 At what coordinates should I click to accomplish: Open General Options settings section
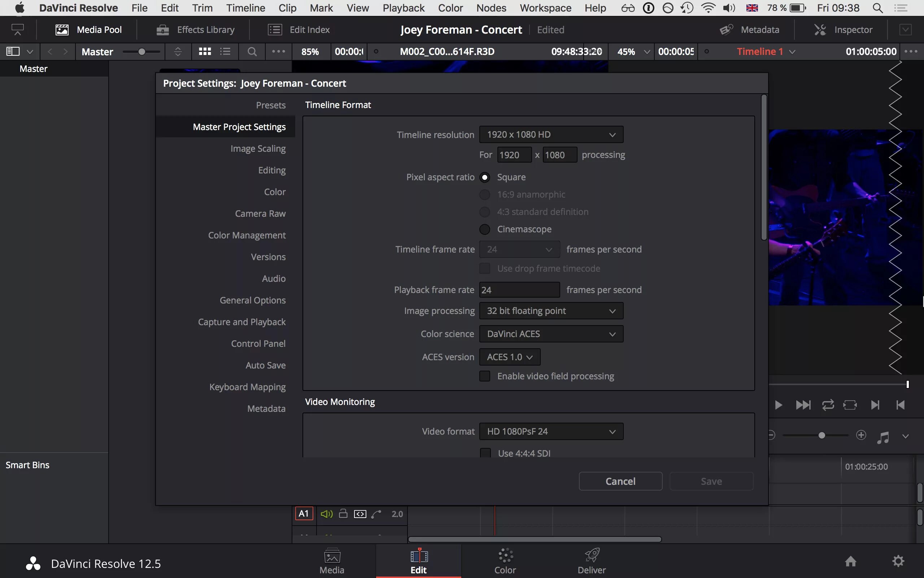(x=252, y=301)
